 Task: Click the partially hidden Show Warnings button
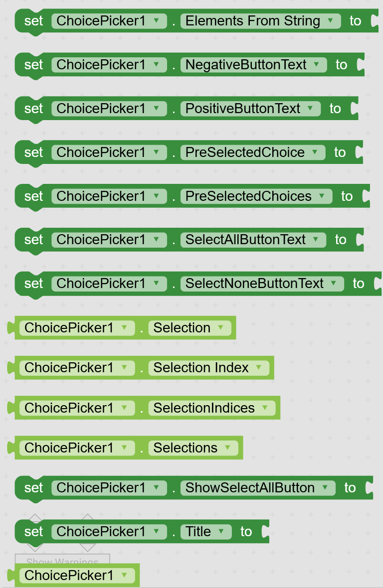pyautogui.click(x=62, y=559)
